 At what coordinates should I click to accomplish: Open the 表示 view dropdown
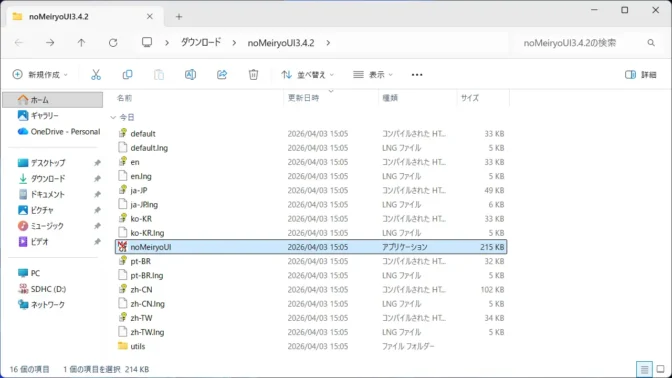click(372, 75)
